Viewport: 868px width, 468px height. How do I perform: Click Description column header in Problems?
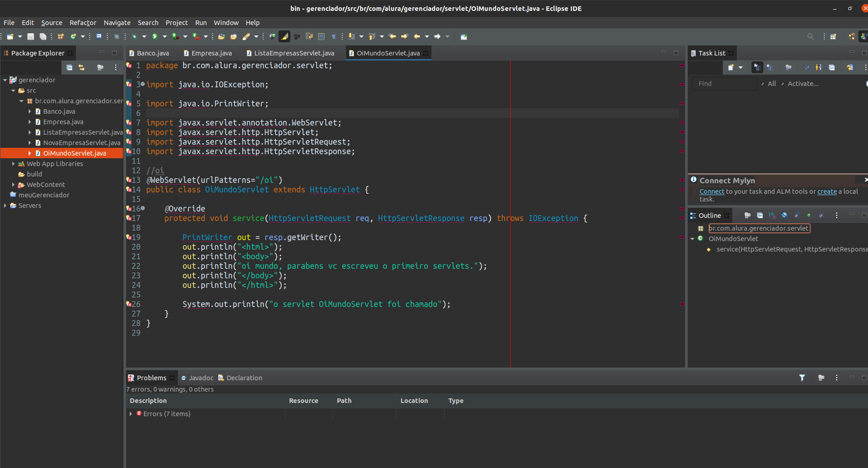point(148,401)
